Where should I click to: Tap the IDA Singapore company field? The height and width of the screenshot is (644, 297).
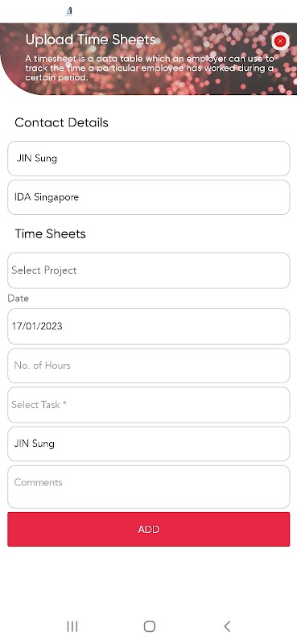(x=149, y=197)
